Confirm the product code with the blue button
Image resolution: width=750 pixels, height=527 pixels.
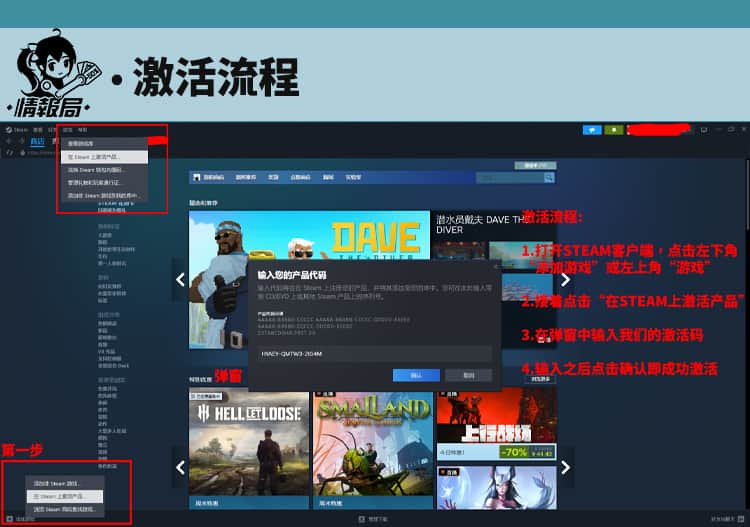tap(416, 375)
